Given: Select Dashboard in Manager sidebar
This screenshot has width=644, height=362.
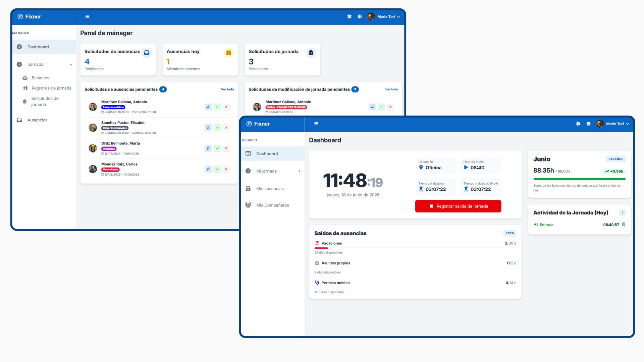Looking at the screenshot, I should pos(44,47).
